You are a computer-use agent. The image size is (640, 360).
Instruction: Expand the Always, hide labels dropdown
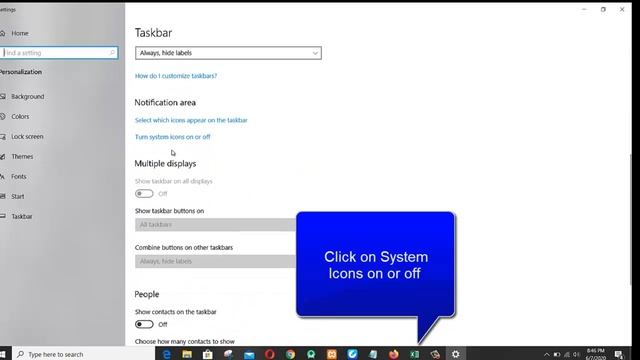pyautogui.click(x=228, y=53)
